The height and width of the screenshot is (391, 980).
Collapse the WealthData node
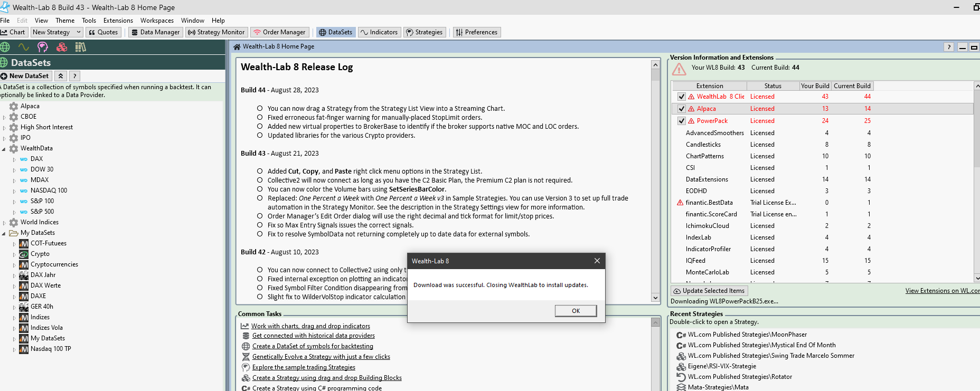click(4, 149)
